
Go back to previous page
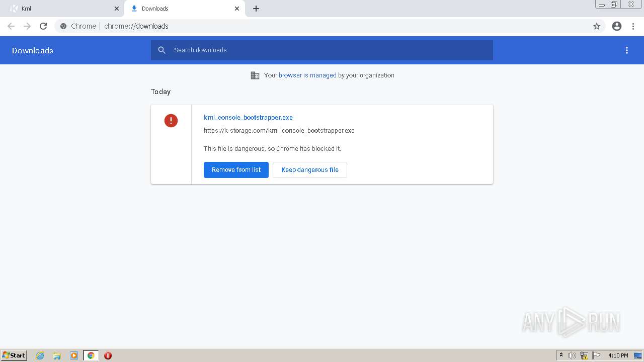click(x=11, y=26)
